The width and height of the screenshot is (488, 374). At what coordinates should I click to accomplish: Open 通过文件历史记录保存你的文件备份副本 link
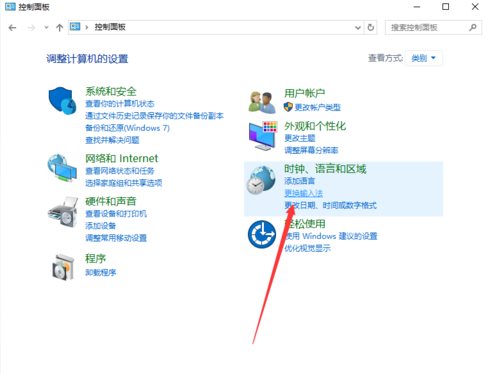(154, 116)
